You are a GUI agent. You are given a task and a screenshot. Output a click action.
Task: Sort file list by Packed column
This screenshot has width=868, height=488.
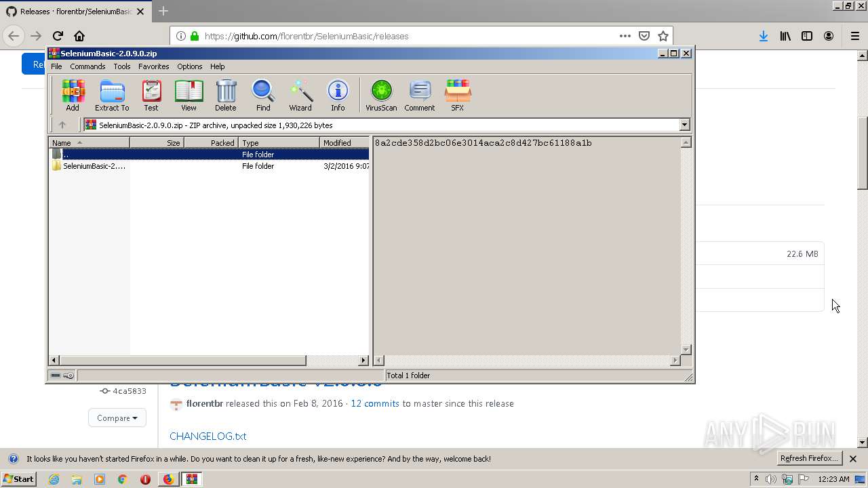(x=211, y=142)
